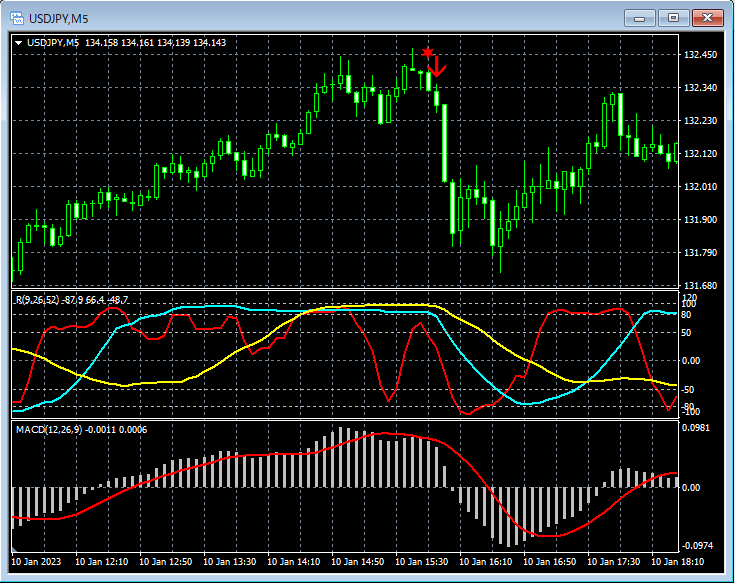736x583 pixels.
Task: Click the chart shift marker at bottom-left corner
Action: coord(14,549)
